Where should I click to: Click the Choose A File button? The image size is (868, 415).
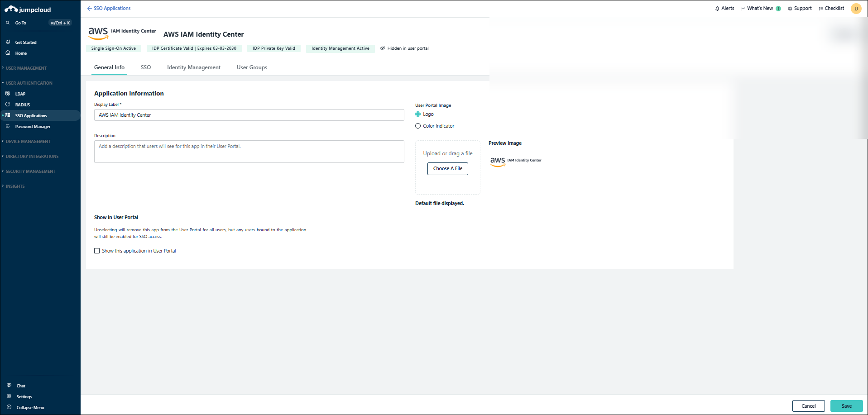click(448, 168)
